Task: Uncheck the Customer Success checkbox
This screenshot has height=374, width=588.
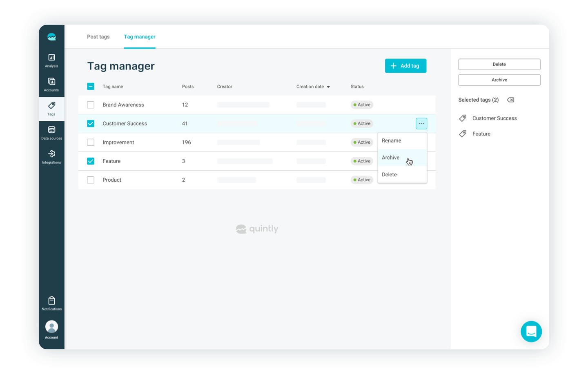Action: [x=91, y=124]
